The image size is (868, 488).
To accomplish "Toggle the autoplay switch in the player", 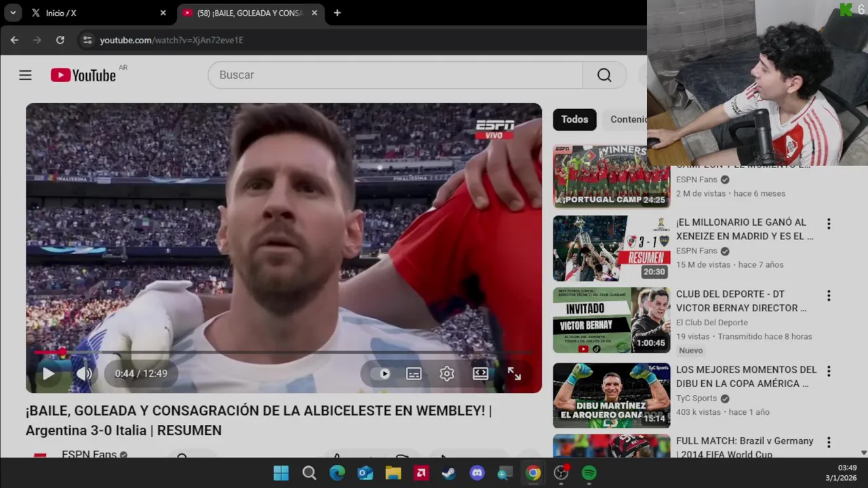I will tap(382, 373).
